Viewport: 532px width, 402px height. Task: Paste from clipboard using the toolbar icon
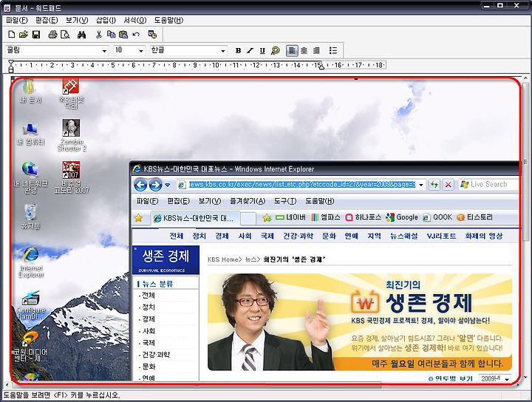coord(123,34)
